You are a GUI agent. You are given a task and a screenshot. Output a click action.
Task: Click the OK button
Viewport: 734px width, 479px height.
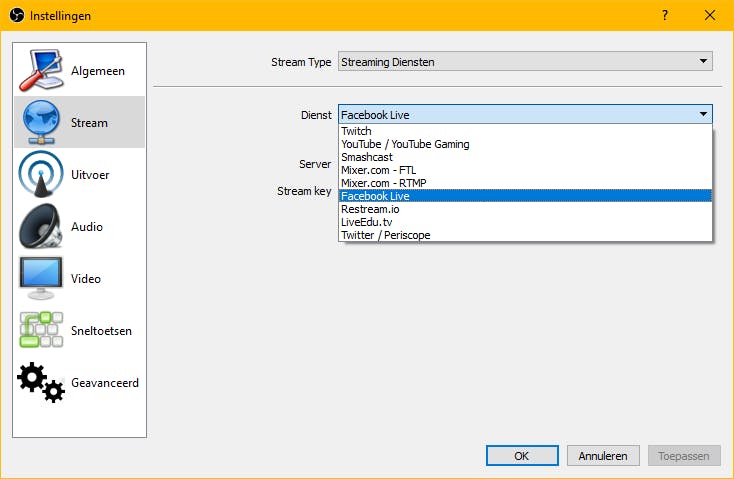click(x=522, y=456)
